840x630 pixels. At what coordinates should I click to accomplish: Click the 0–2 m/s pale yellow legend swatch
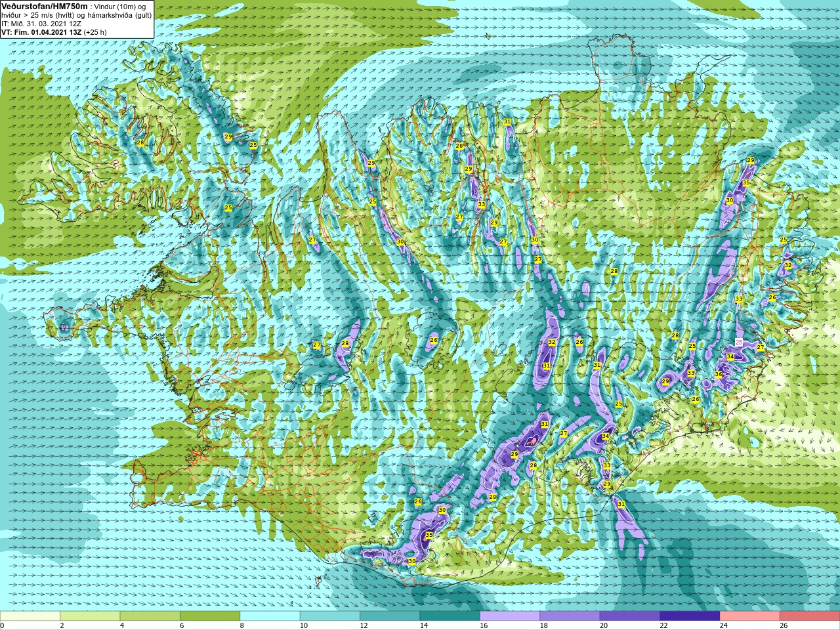(x=30, y=616)
